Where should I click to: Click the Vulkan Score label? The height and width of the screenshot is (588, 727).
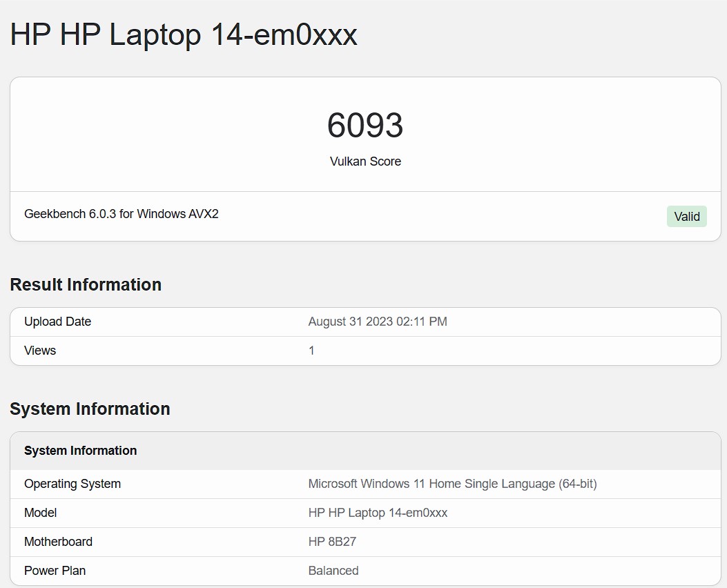(x=365, y=161)
